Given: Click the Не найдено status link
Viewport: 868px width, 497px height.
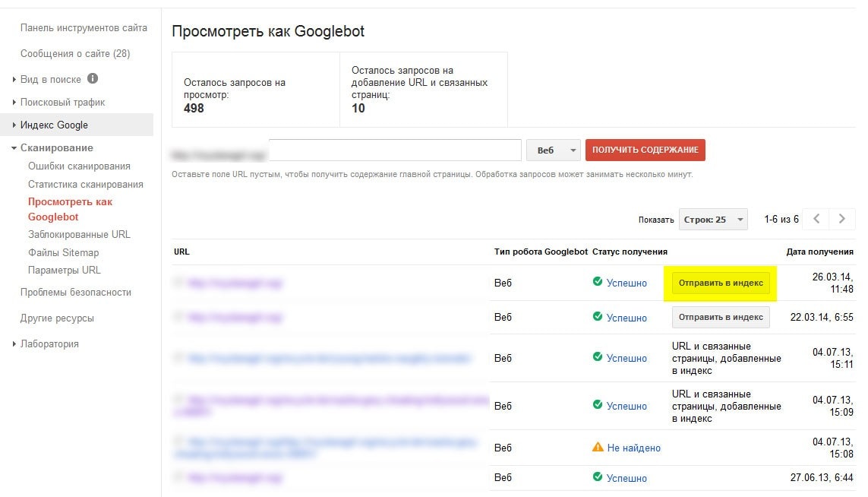Looking at the screenshot, I should 633,448.
